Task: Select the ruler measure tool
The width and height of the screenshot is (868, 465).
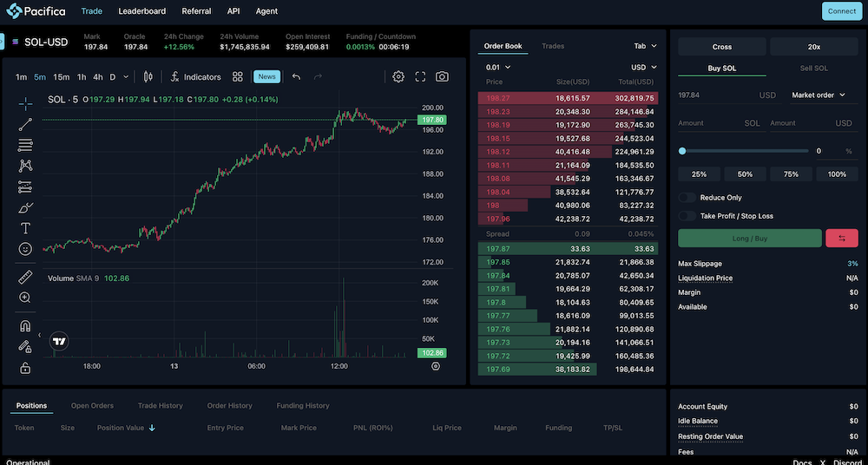Action: tap(25, 278)
